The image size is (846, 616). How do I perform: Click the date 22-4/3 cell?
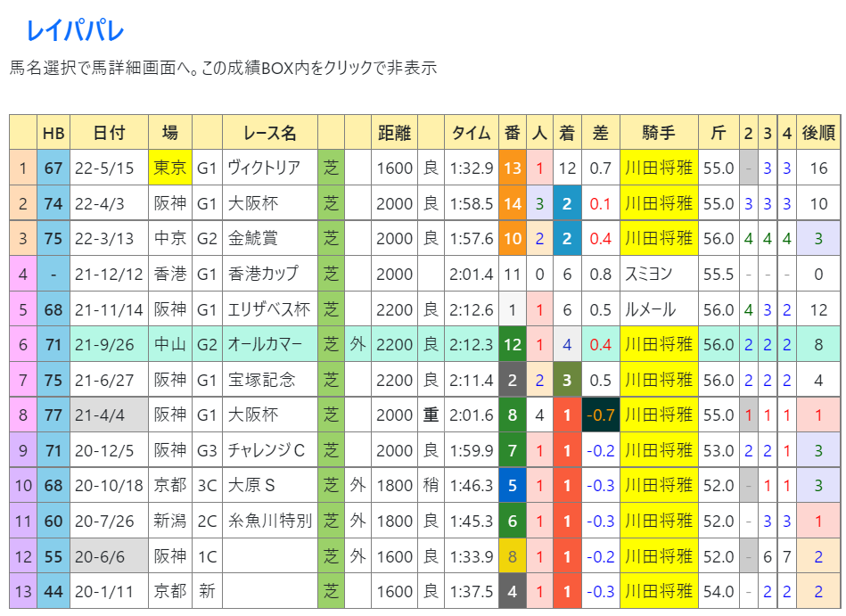[109, 203]
